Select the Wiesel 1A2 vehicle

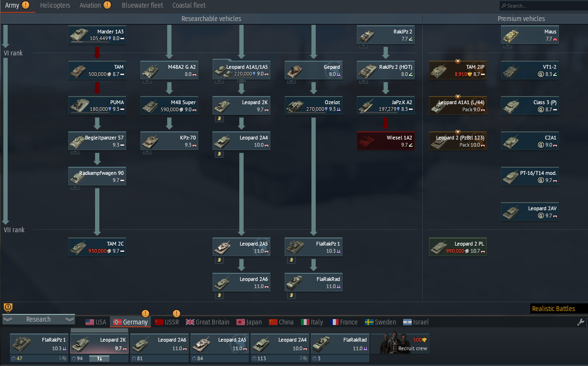(x=386, y=141)
